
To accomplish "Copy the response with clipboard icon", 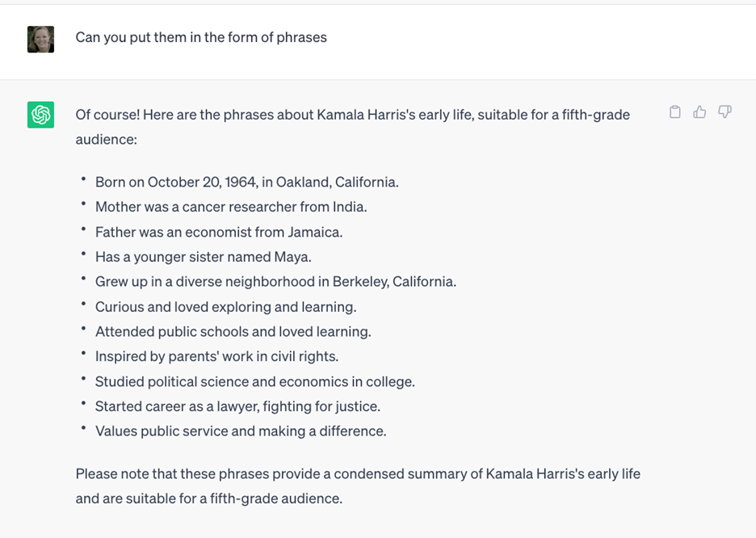I will [x=675, y=111].
